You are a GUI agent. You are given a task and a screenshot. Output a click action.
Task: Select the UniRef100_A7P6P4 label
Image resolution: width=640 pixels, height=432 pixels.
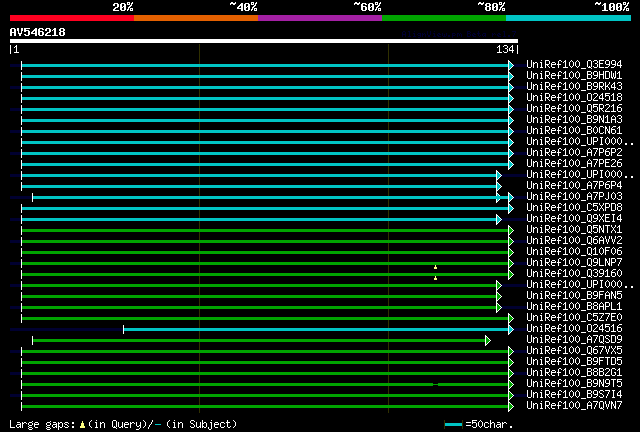click(574, 185)
